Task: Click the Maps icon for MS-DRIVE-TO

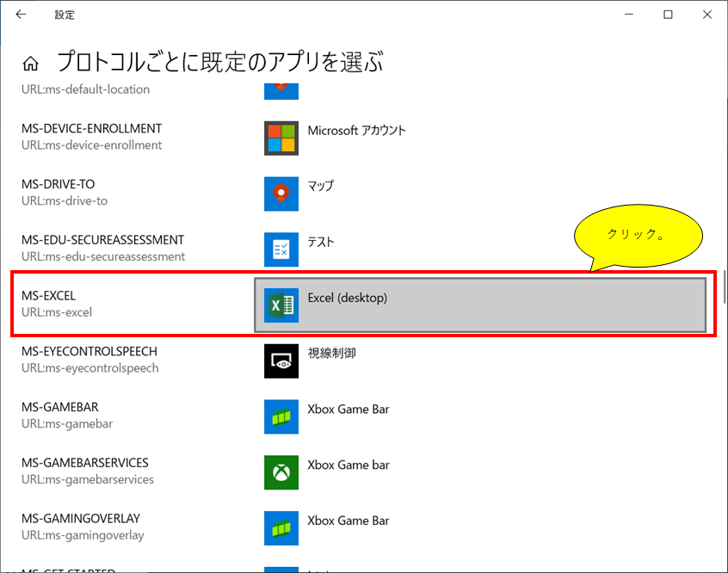Action: point(281,194)
